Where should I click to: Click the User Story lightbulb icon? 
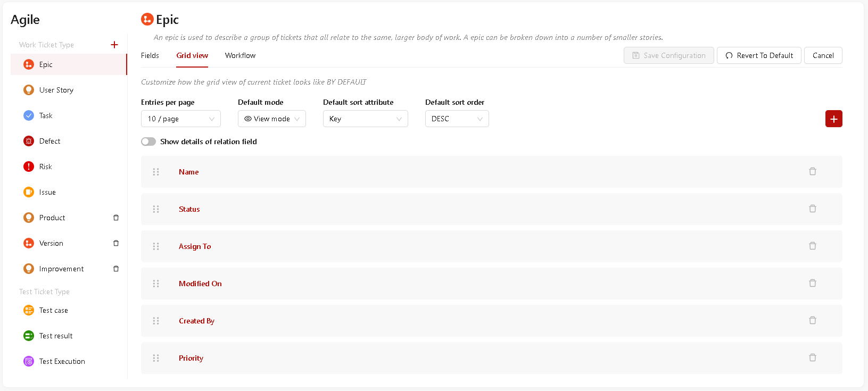coord(29,90)
